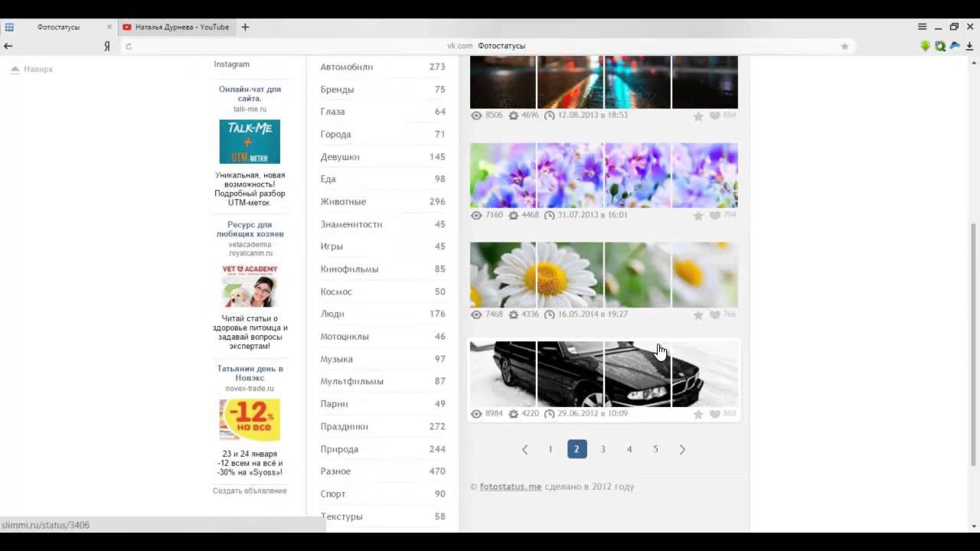
Task: Click the Наверх scroll-to-top link
Action: point(31,69)
